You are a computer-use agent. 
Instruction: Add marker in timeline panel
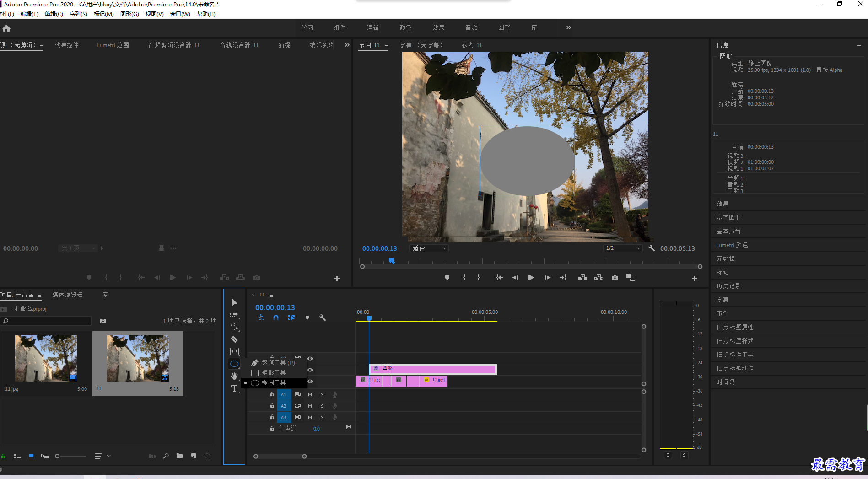[307, 318]
